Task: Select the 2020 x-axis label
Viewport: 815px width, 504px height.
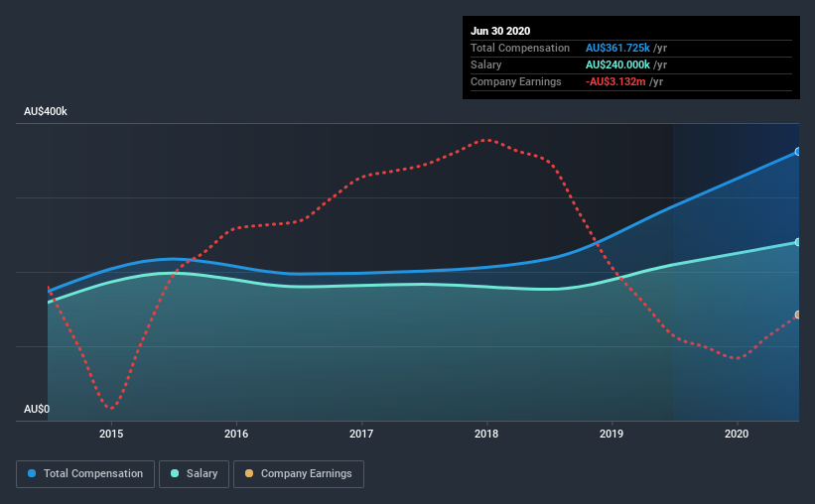Action: [x=737, y=434]
